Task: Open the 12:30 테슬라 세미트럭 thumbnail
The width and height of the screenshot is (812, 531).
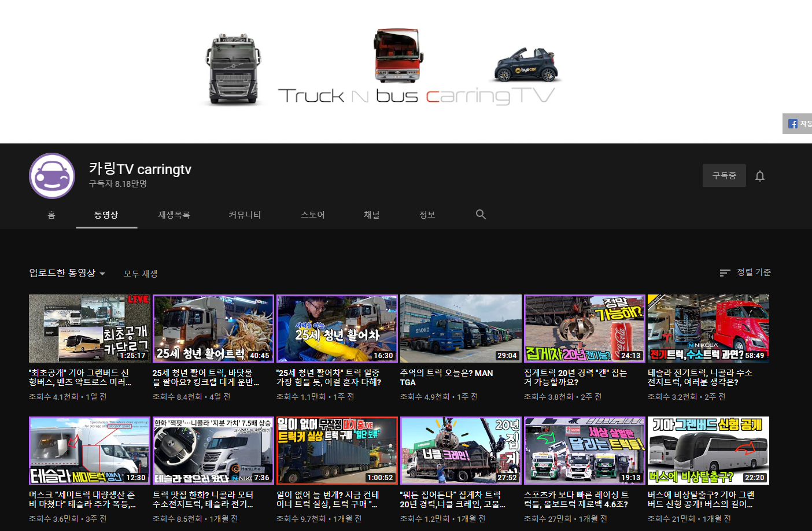Action: click(90, 451)
